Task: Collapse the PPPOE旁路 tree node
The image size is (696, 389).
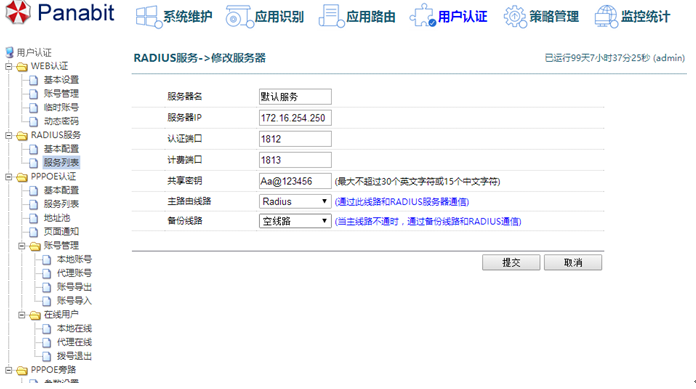Action: tap(8, 370)
